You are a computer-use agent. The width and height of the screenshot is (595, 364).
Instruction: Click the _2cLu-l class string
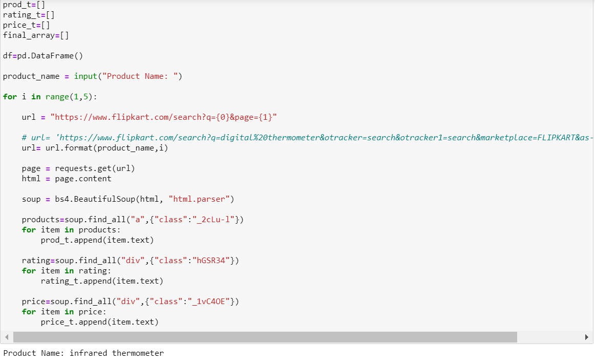pyautogui.click(x=214, y=219)
